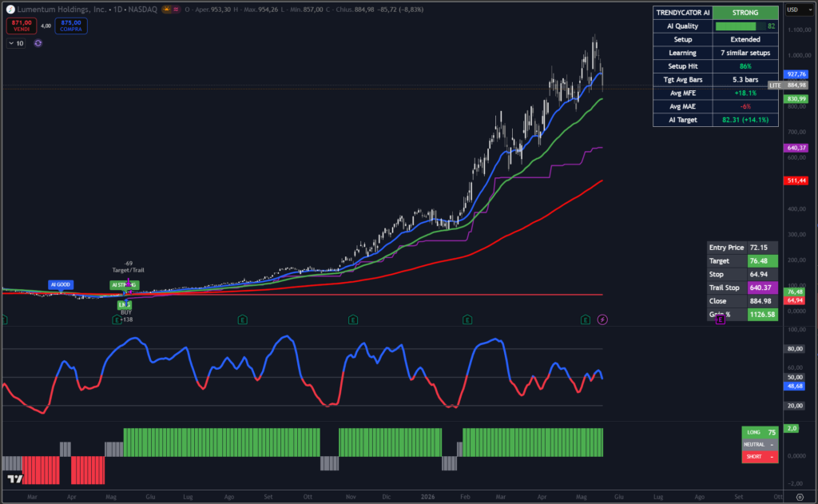Click the green Gain 1126.58 cell
818x504 pixels.
(x=762, y=315)
